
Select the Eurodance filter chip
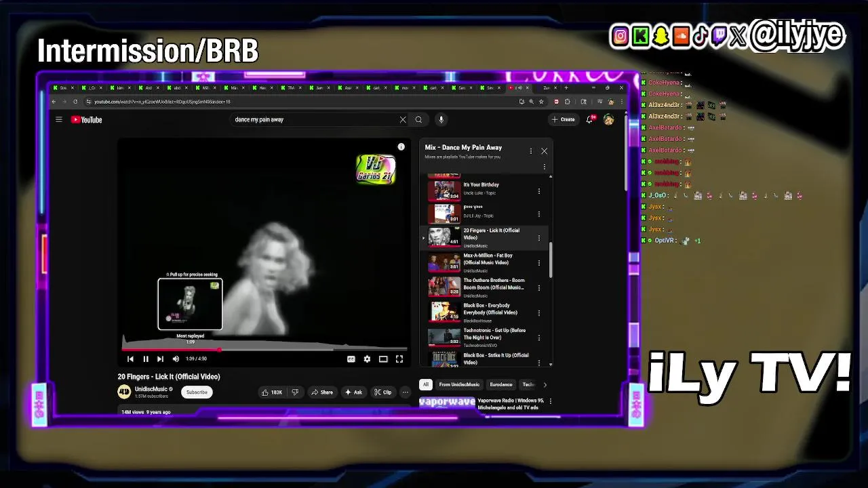pyautogui.click(x=501, y=384)
